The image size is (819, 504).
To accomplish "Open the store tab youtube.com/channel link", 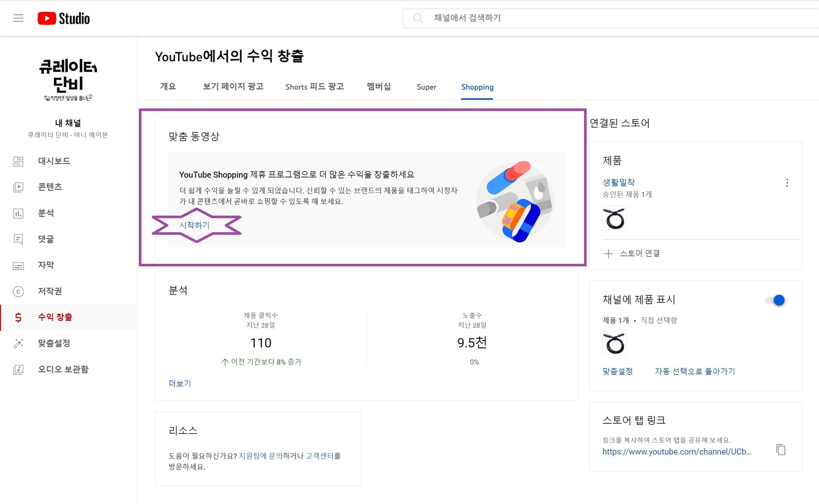I will click(677, 452).
